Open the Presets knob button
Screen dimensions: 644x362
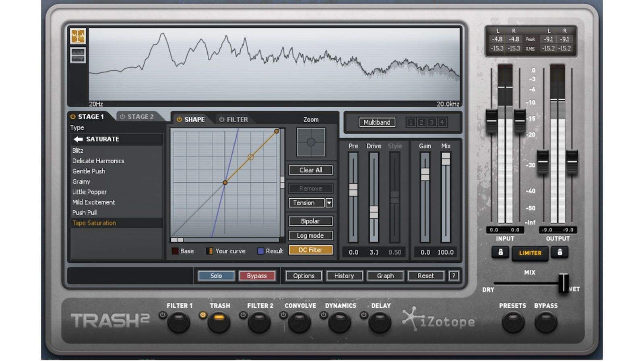(x=513, y=322)
